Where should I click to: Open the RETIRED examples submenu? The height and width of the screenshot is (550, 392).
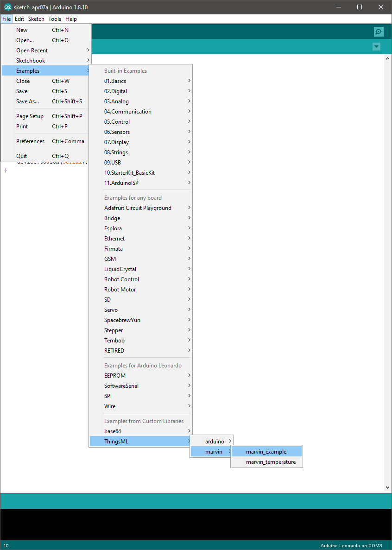click(140, 350)
